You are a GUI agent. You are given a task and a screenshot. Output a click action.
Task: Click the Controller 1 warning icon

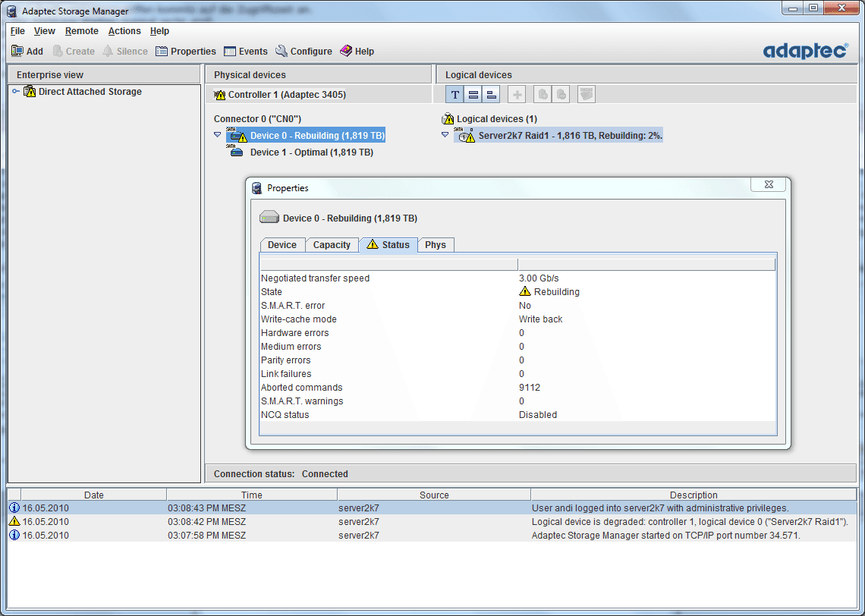tap(219, 95)
